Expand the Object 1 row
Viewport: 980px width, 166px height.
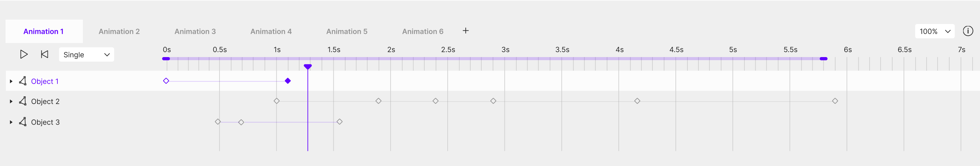11,81
